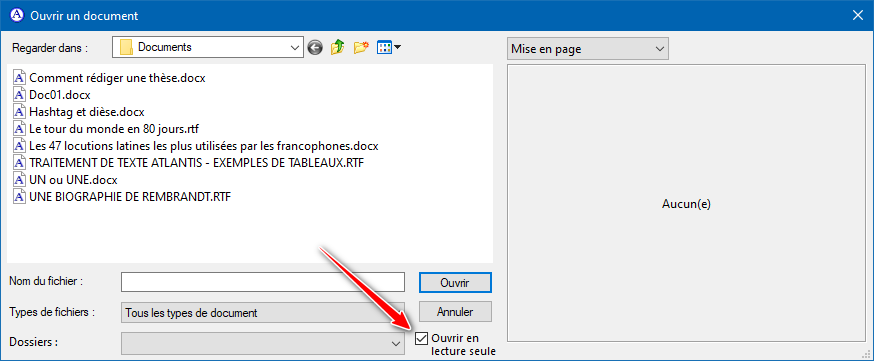Go back to last folder visited
874x361 pixels.
click(x=315, y=48)
